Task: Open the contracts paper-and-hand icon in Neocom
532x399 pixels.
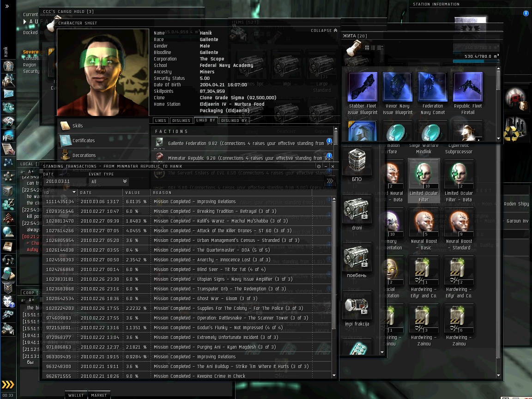Action: point(8,149)
